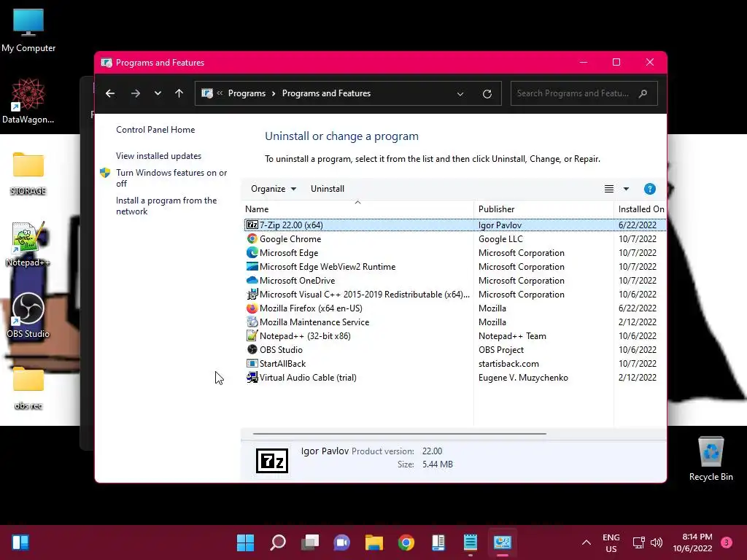747x560 pixels.
Task: Select Eugene V. Muzychenko publisher cell
Action: (x=523, y=377)
